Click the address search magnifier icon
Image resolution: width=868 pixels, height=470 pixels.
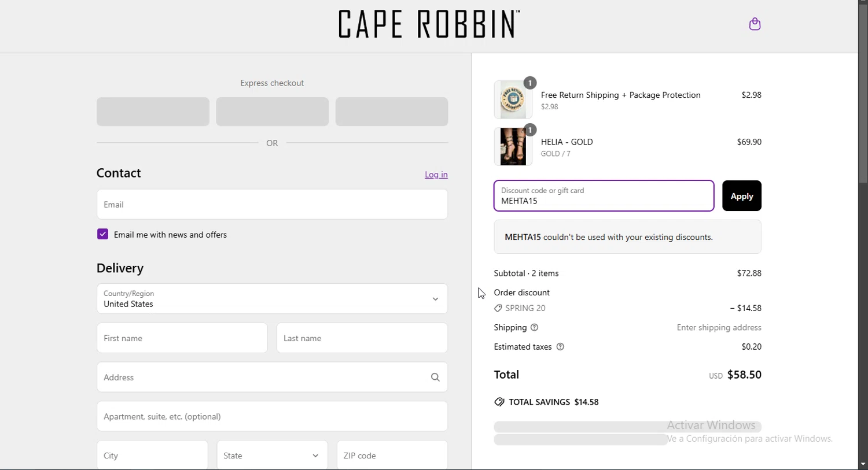coord(435,378)
